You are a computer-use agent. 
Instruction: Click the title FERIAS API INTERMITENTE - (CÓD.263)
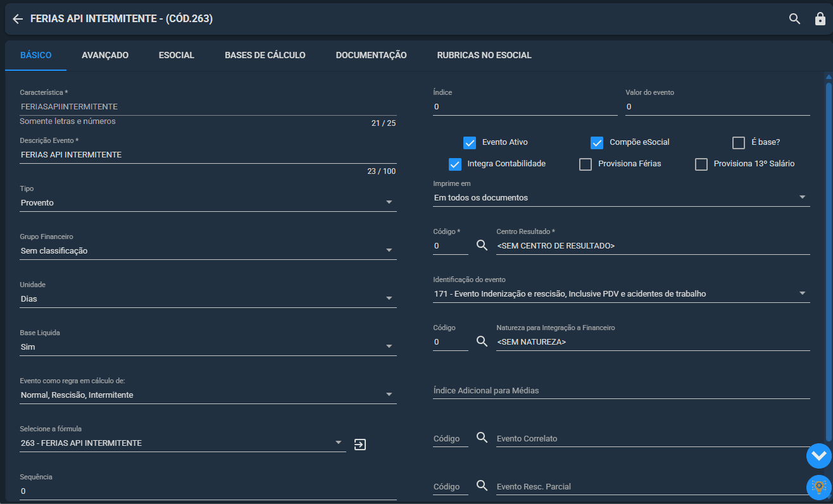(x=122, y=19)
